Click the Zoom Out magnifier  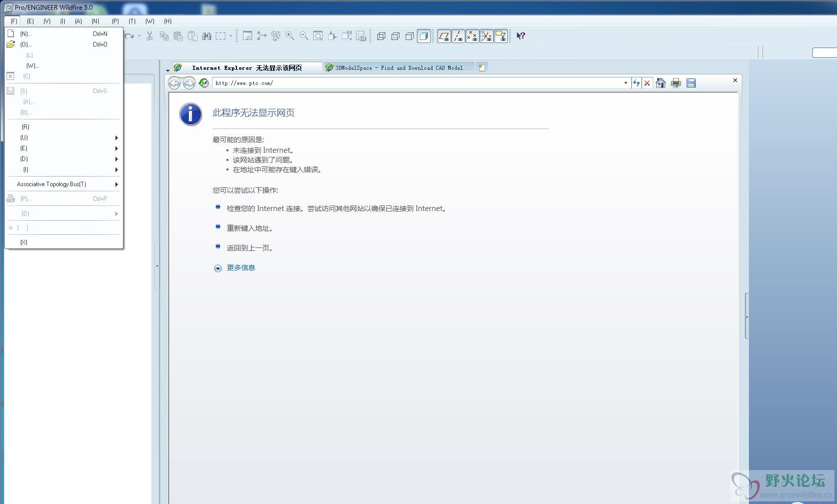pyautogui.click(x=304, y=36)
